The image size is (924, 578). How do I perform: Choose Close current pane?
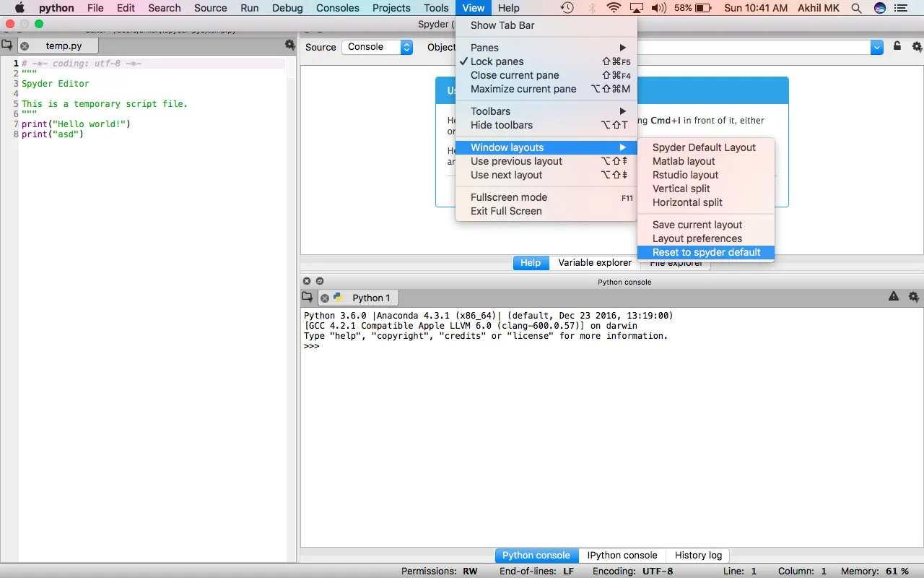[x=546, y=75]
